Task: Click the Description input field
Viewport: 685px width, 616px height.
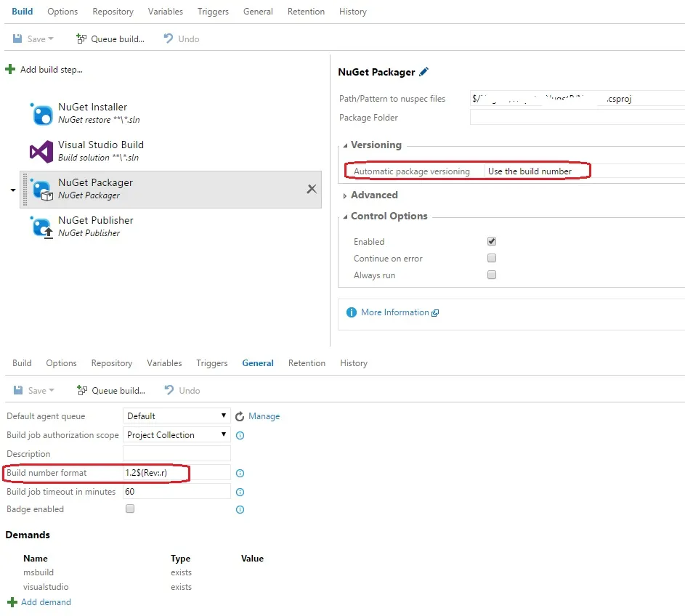Action: coord(177,453)
